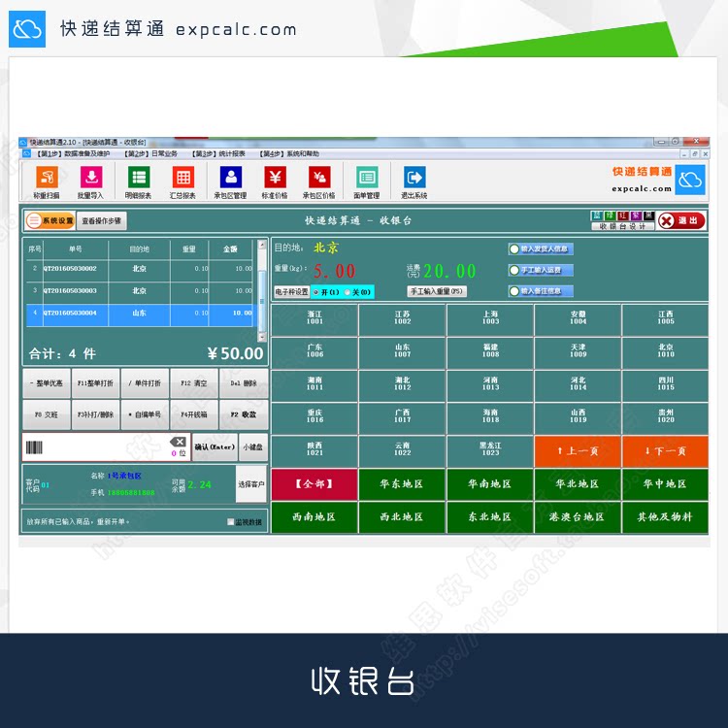
Task: Click F4开钱箱 open cash drawer
Action: point(194,414)
